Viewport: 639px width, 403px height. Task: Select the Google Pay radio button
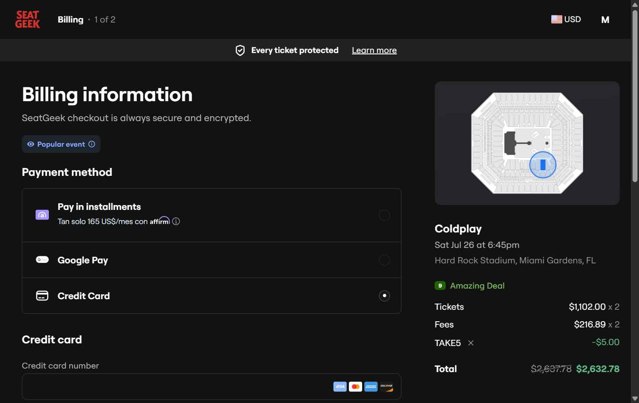pyautogui.click(x=384, y=260)
